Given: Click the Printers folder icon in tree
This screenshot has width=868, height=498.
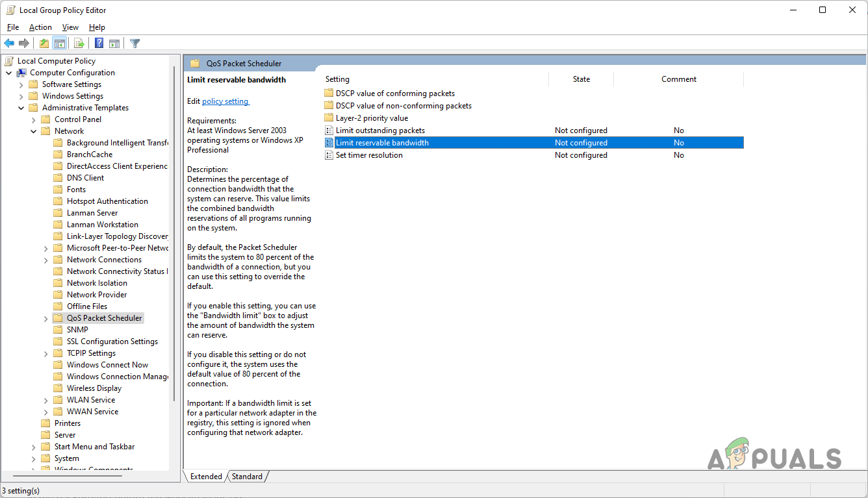Looking at the screenshot, I should point(45,423).
